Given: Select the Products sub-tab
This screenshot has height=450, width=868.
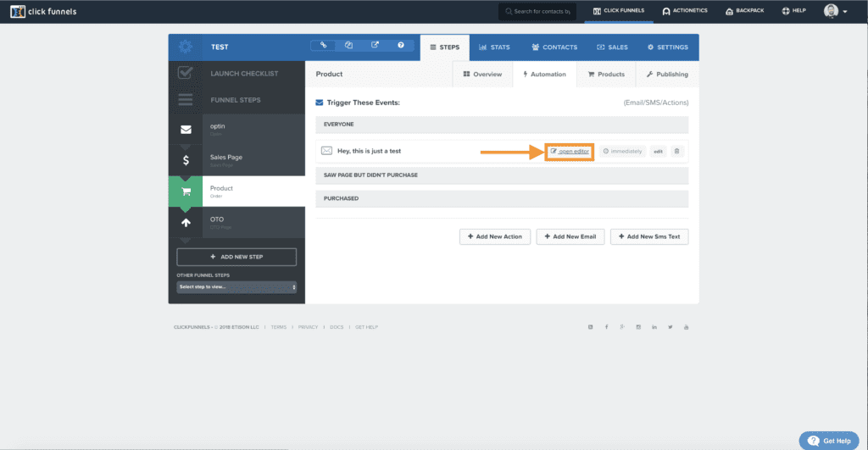Looking at the screenshot, I should click(x=606, y=75).
